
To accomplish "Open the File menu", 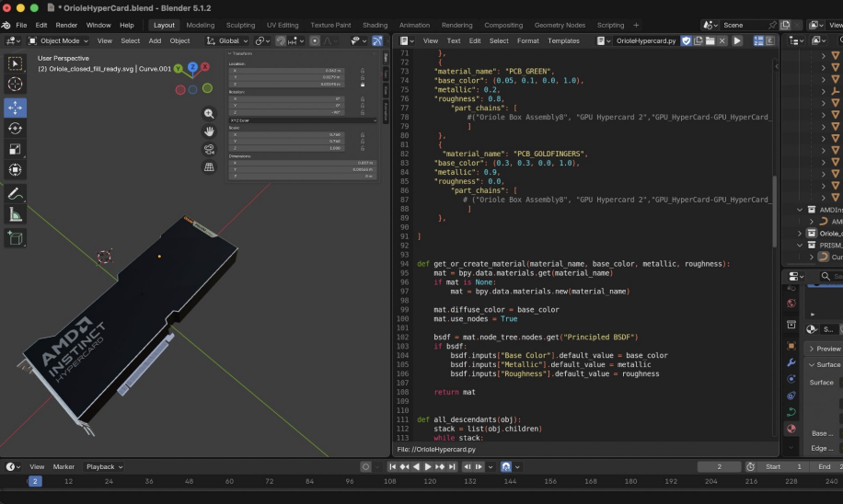I will (21, 25).
